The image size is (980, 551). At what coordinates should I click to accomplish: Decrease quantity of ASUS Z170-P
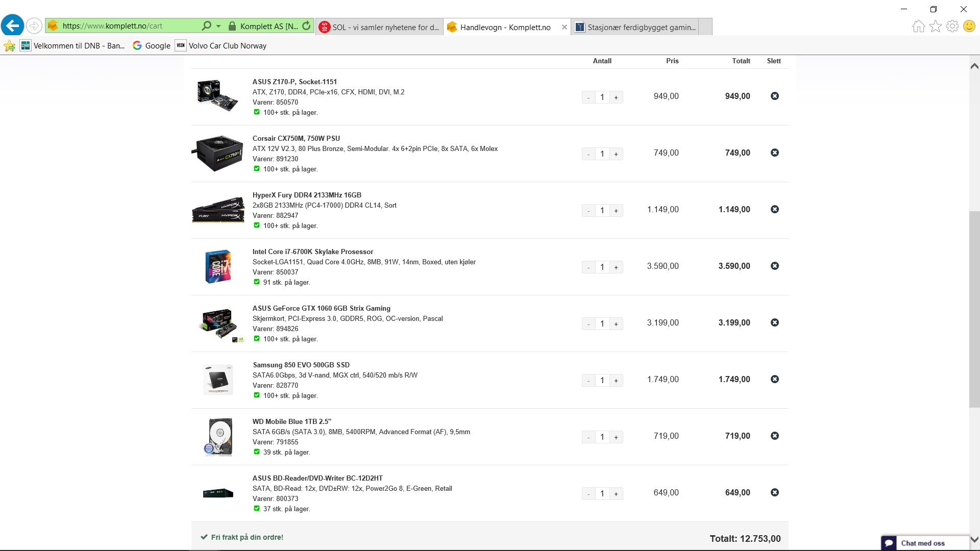[589, 97]
